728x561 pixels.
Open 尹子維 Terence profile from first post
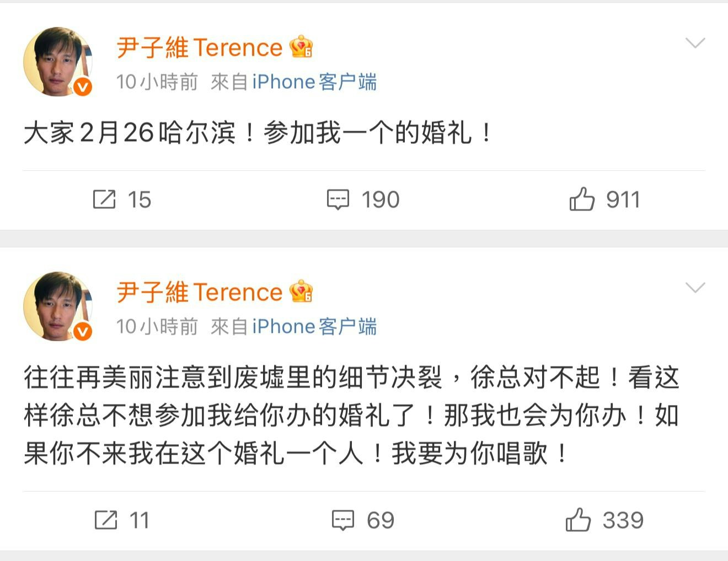click(200, 47)
